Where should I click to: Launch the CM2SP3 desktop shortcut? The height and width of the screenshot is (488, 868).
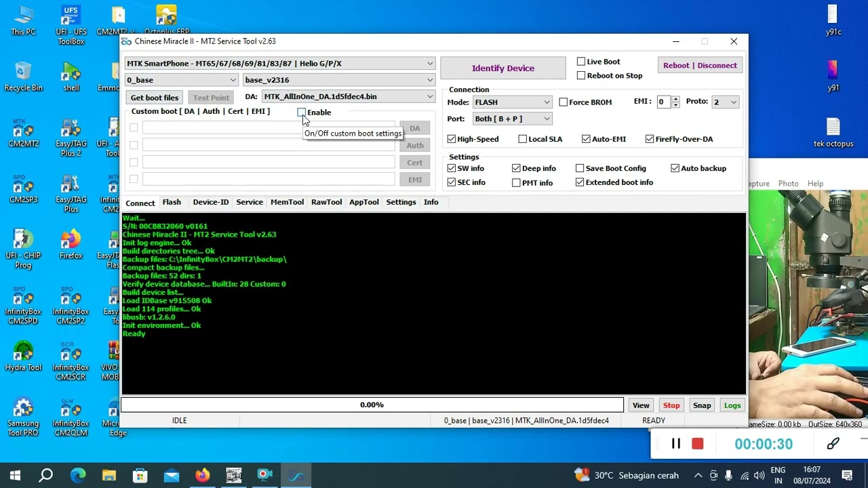click(x=23, y=190)
